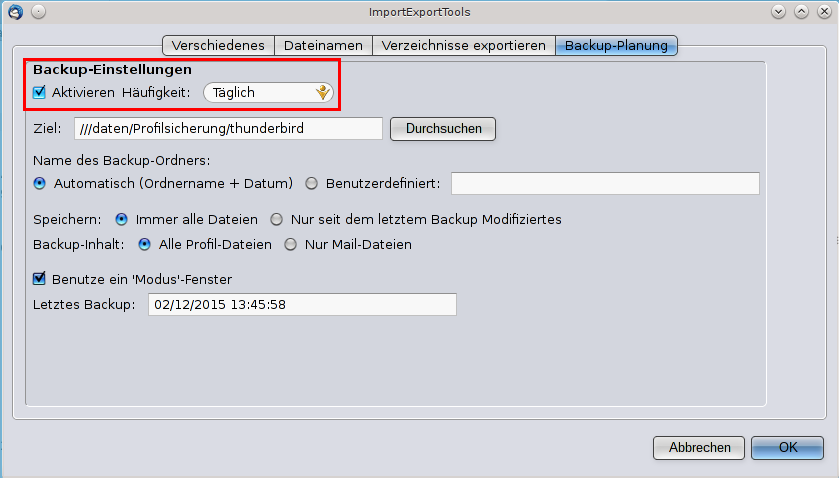Click the Letztes Backup date field

point(302,305)
